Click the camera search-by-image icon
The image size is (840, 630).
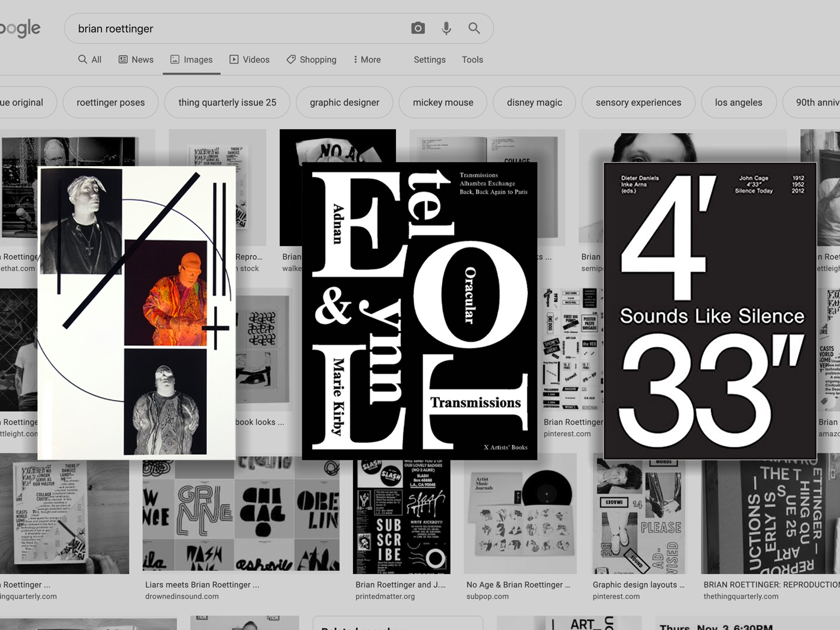pos(418,28)
